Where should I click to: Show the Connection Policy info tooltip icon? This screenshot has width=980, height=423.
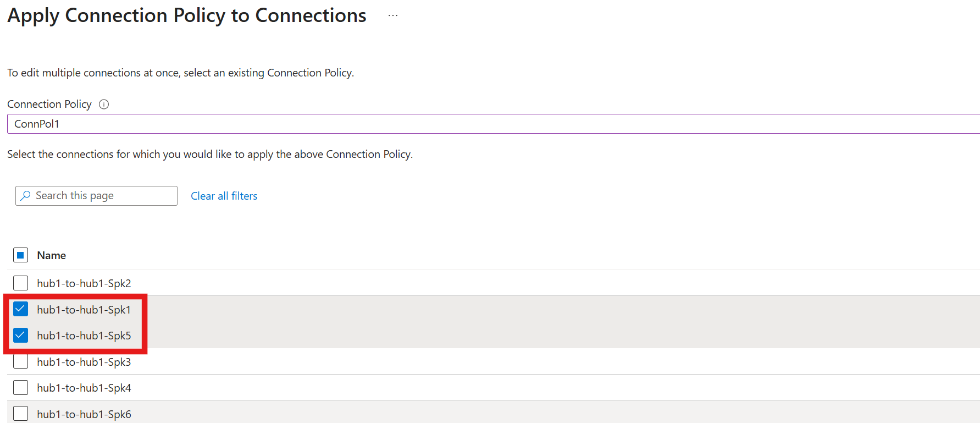(x=104, y=105)
